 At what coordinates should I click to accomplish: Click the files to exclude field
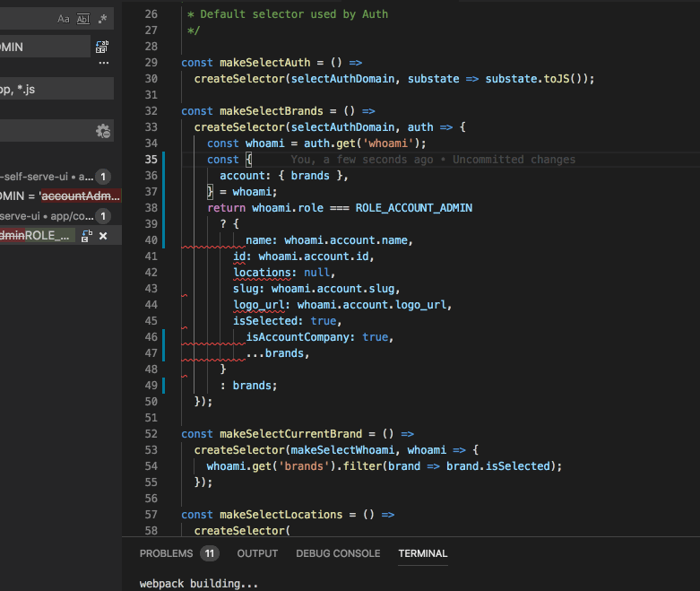pos(45,131)
